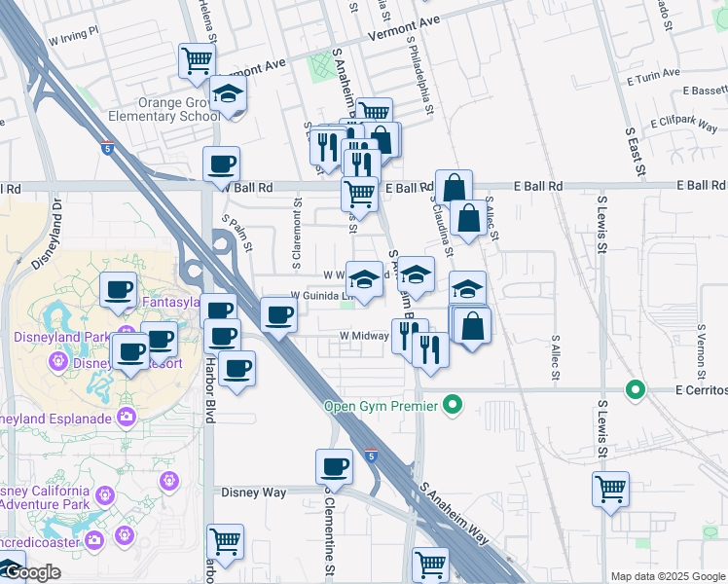Click the shopping bag marker beside S Claudina St label
Screen dimensions: 728x584
click(455, 188)
